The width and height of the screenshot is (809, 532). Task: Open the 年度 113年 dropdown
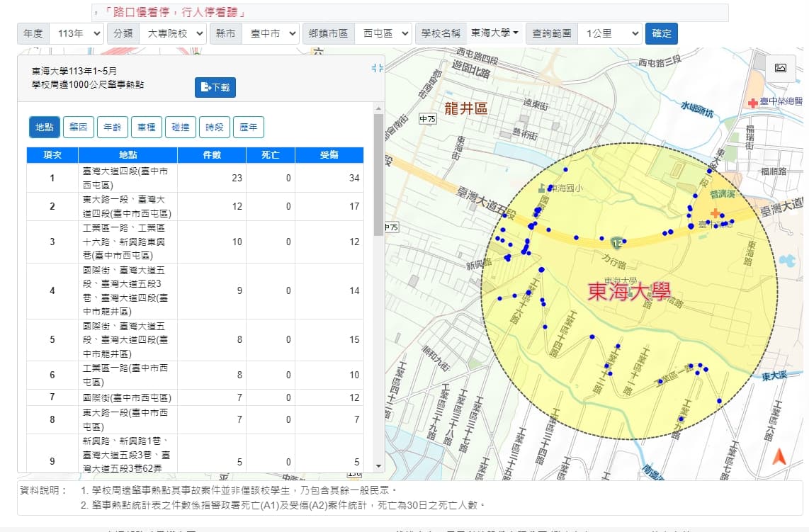(x=77, y=33)
